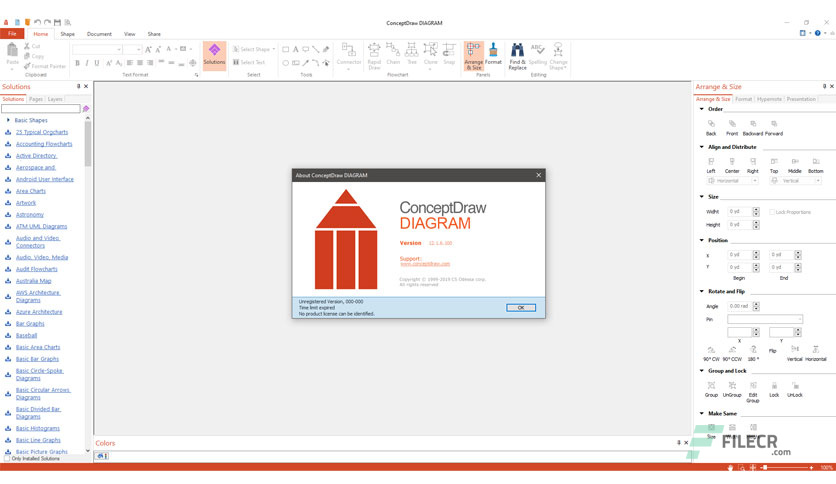
Task: Select the rectangle drawing tool
Action: click(286, 49)
